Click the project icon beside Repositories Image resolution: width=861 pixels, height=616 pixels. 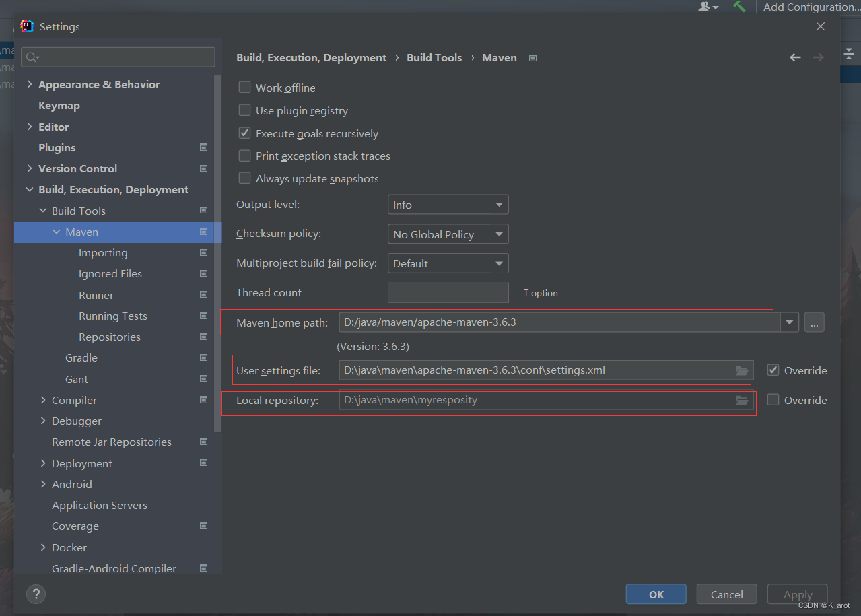click(204, 337)
